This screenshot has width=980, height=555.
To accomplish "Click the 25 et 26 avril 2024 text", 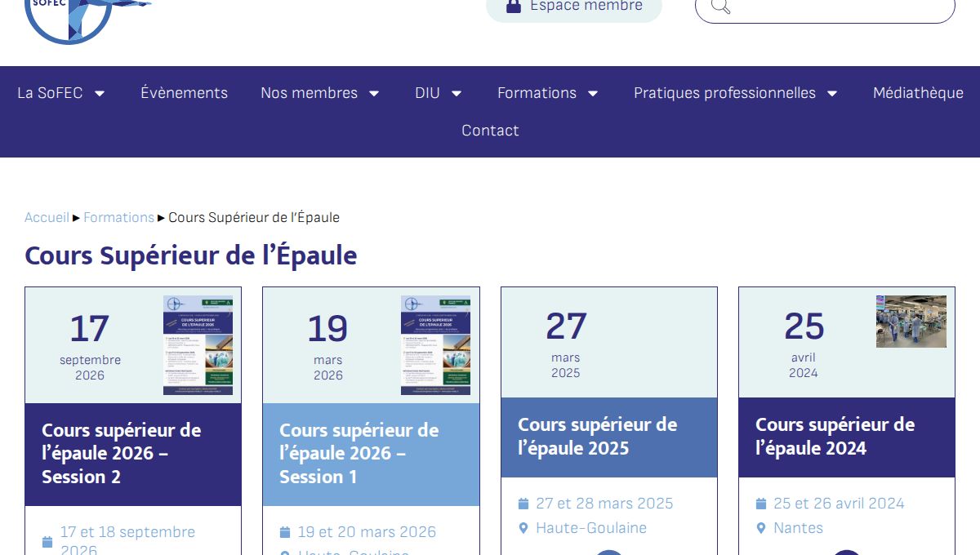I will [x=839, y=504].
